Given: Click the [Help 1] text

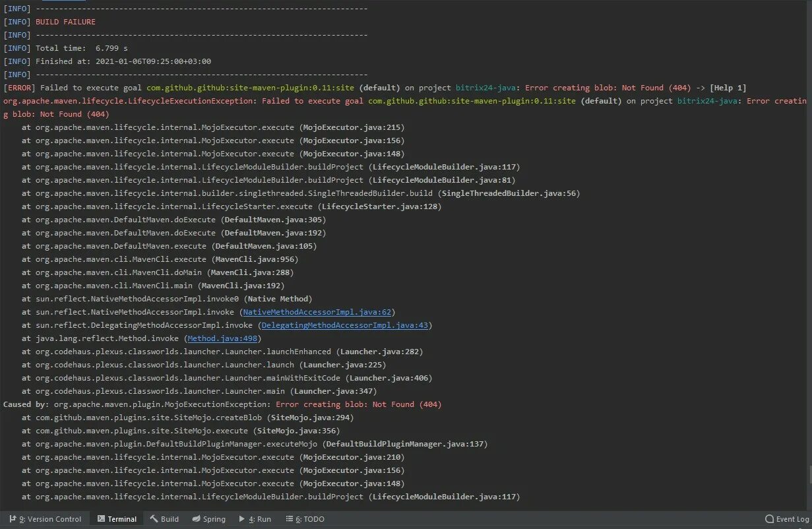Looking at the screenshot, I should coord(728,88).
